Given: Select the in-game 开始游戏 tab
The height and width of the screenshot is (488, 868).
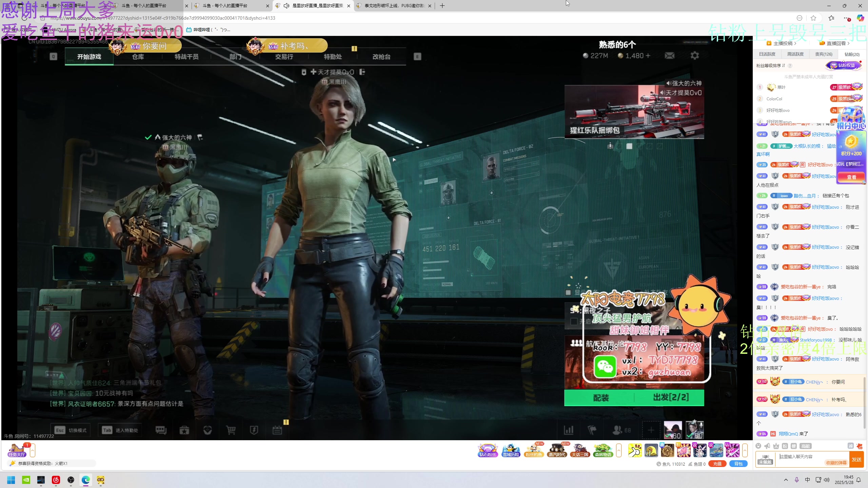Looking at the screenshot, I should [x=89, y=57].
